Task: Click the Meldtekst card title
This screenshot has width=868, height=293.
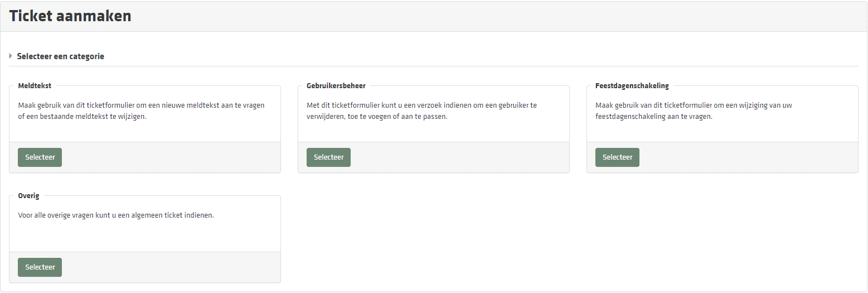Action: [35, 86]
